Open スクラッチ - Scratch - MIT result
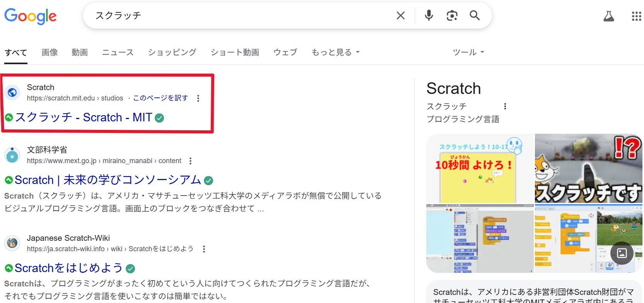The image size is (644, 303). tap(84, 117)
